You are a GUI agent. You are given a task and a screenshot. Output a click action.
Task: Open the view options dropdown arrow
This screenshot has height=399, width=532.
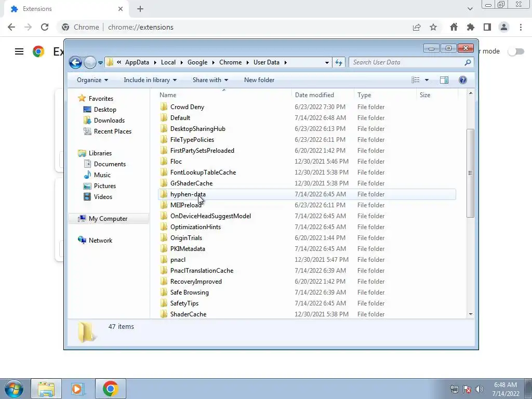pos(427,80)
